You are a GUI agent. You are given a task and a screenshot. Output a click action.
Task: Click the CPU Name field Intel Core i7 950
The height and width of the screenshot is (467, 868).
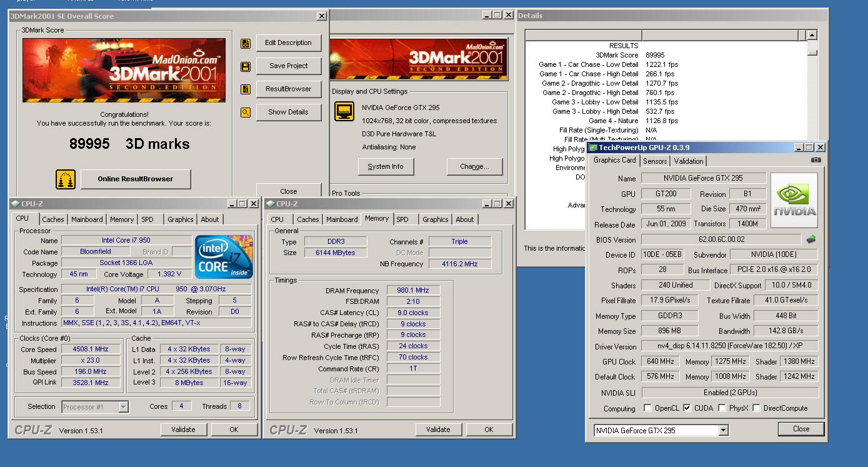[x=126, y=240]
